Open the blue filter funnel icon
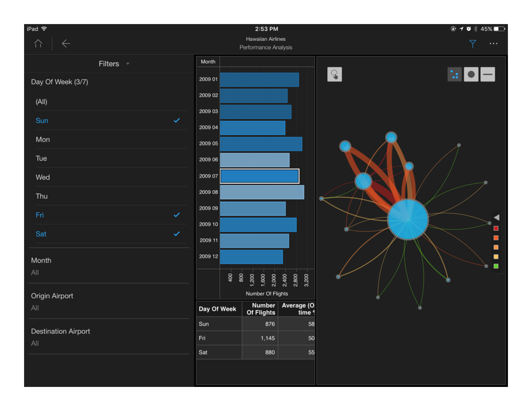532x411 pixels. tap(473, 44)
